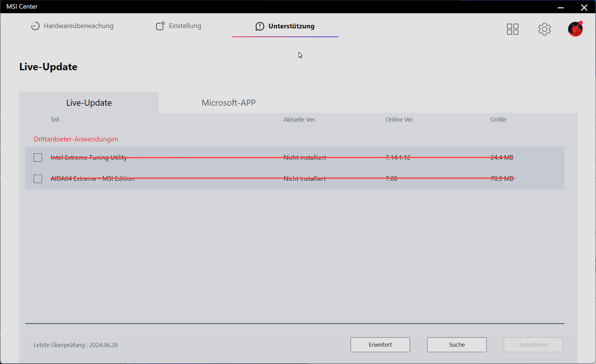Click the Größe column header
The width and height of the screenshot is (596, 364).
tap(498, 119)
